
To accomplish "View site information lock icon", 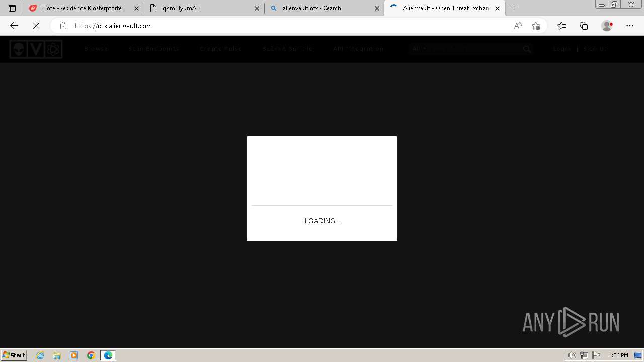I will coord(63,26).
